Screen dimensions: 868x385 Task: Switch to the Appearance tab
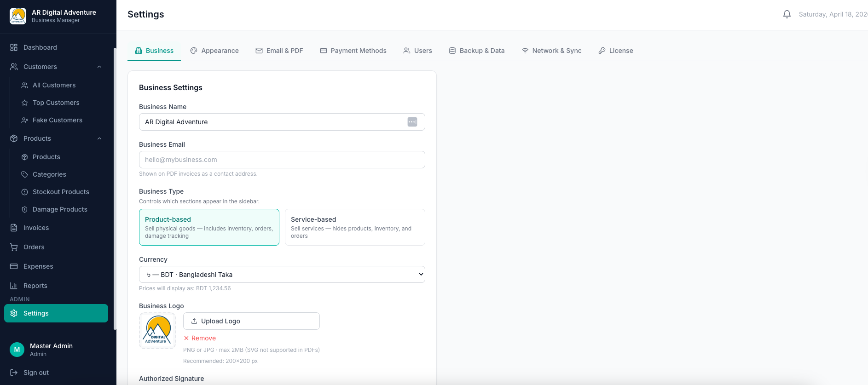pos(214,51)
